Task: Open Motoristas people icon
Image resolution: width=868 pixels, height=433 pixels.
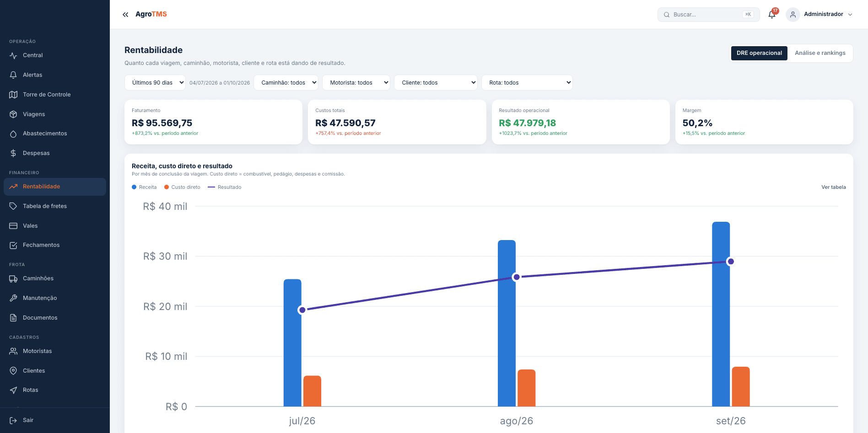Action: coord(13,351)
